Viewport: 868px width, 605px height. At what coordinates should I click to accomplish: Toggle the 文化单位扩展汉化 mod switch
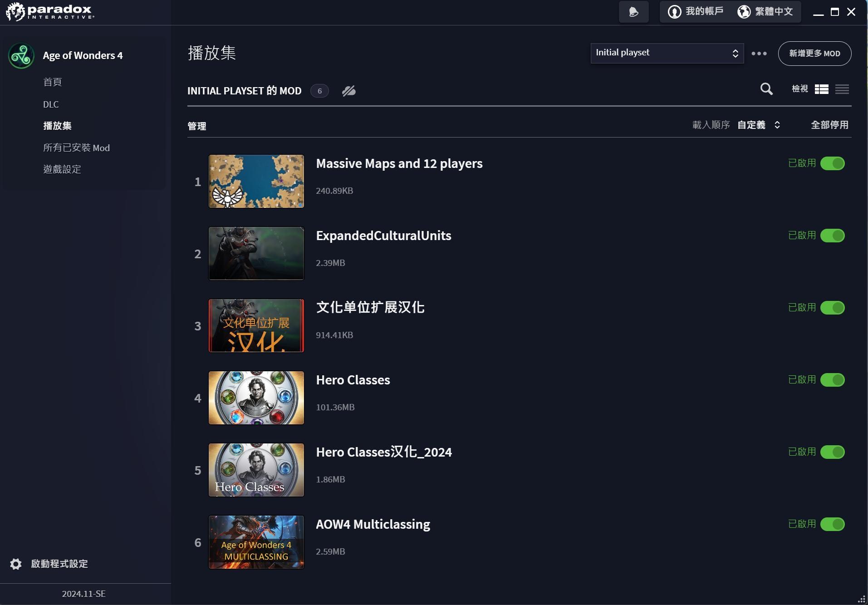(x=832, y=308)
